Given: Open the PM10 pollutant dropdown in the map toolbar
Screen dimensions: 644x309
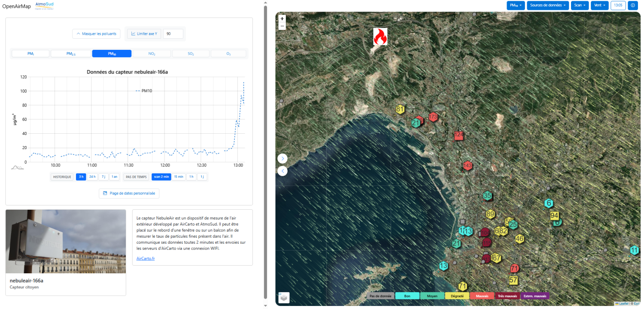Looking at the screenshot, I should (516, 5).
